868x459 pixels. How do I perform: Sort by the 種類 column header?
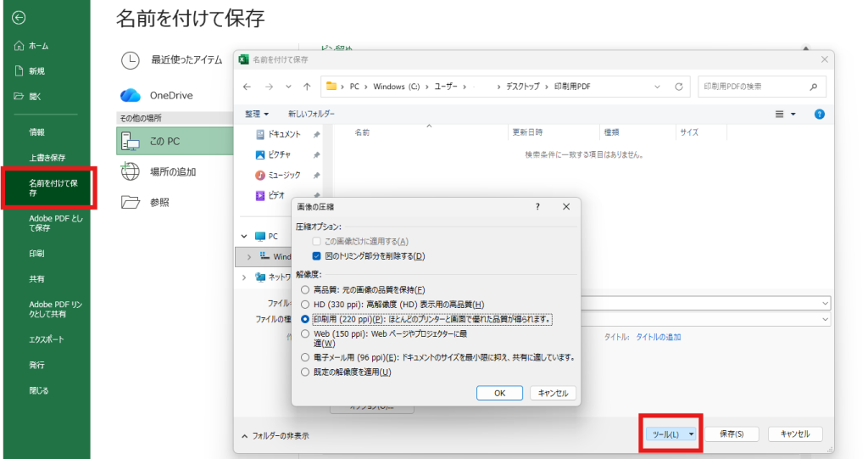pyautogui.click(x=612, y=132)
